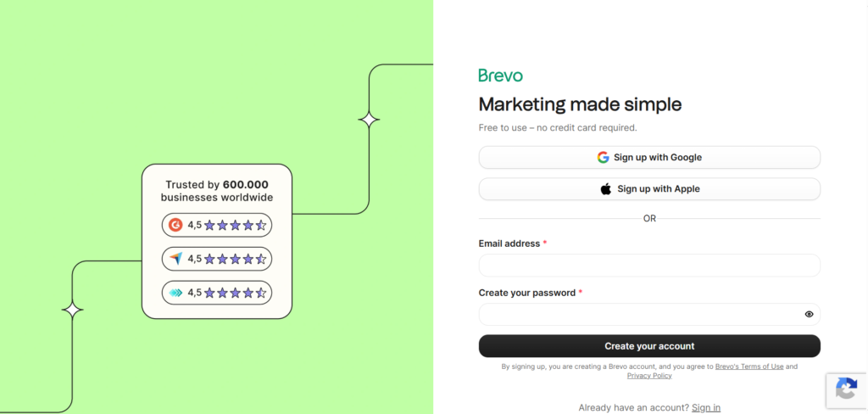The width and height of the screenshot is (868, 414).
Task: Click the reCAPTCHA badge icon
Action: coord(846,389)
